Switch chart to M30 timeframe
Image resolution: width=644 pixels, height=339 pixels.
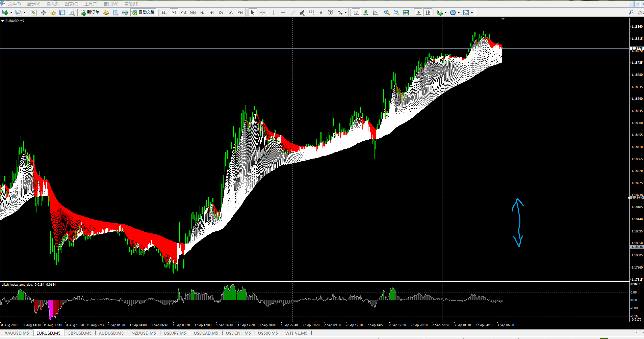pos(193,12)
